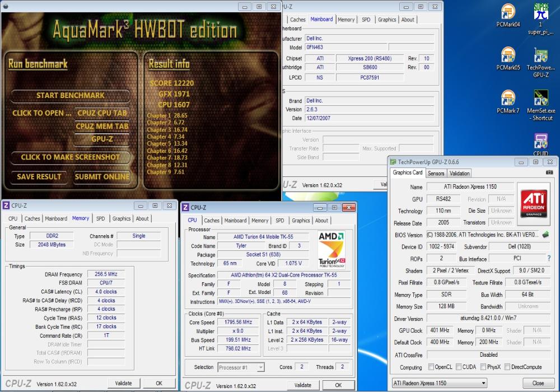Click the CPUZ CPU TAB button

pos(102,113)
